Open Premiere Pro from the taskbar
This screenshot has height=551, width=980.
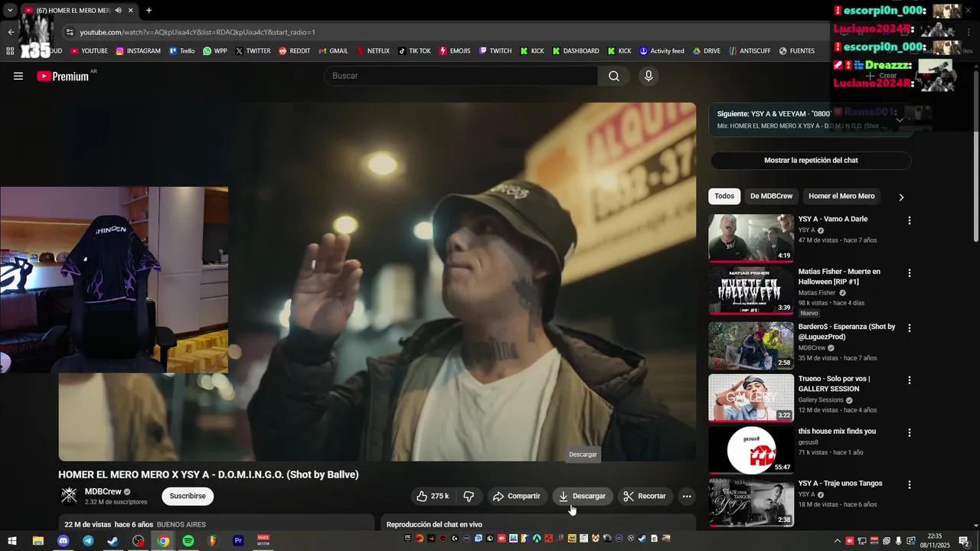(x=238, y=540)
